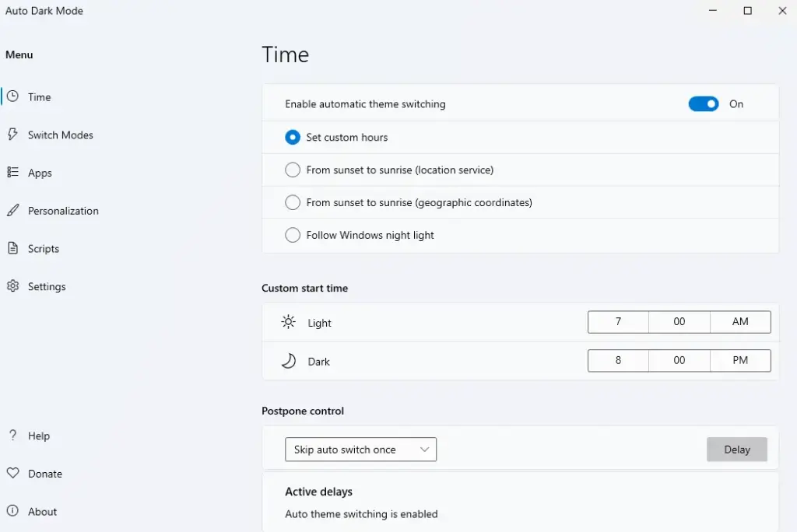Screen dimensions: 797x532
Task: Maximize the Auto Dark Mode window
Action: click(x=747, y=11)
